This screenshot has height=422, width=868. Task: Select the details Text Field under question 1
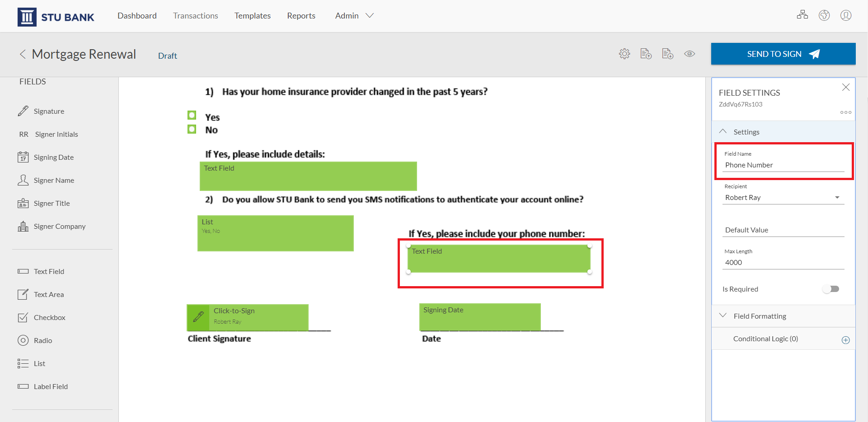pyautogui.click(x=308, y=176)
